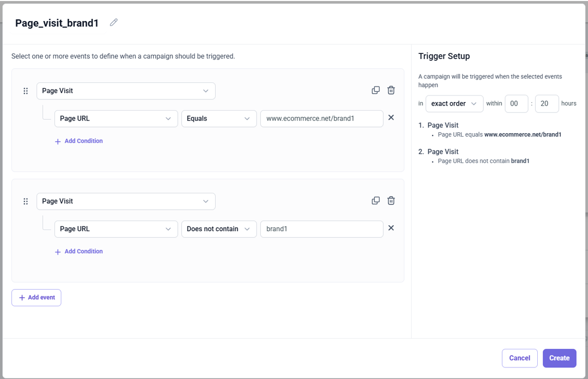Screen dimensions: 588x379
Task: Open second Page Visit event dropdown
Action: tap(126, 201)
